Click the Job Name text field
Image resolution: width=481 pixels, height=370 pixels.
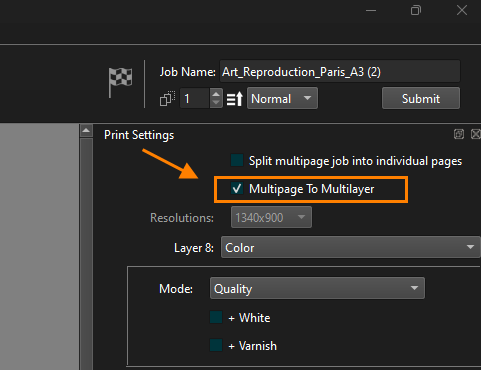tap(340, 71)
